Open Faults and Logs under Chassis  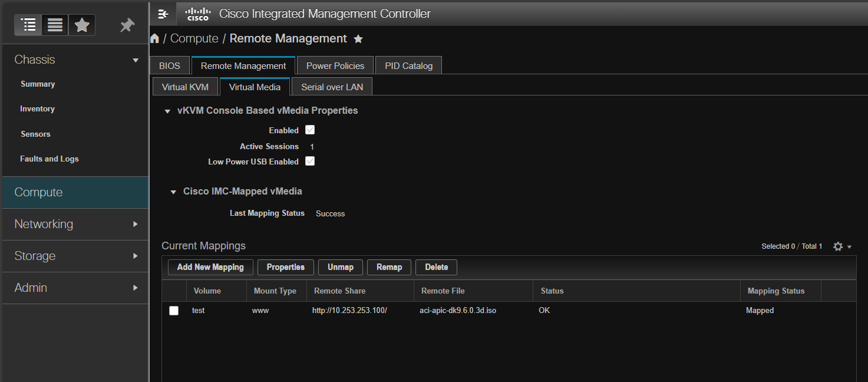[49, 159]
